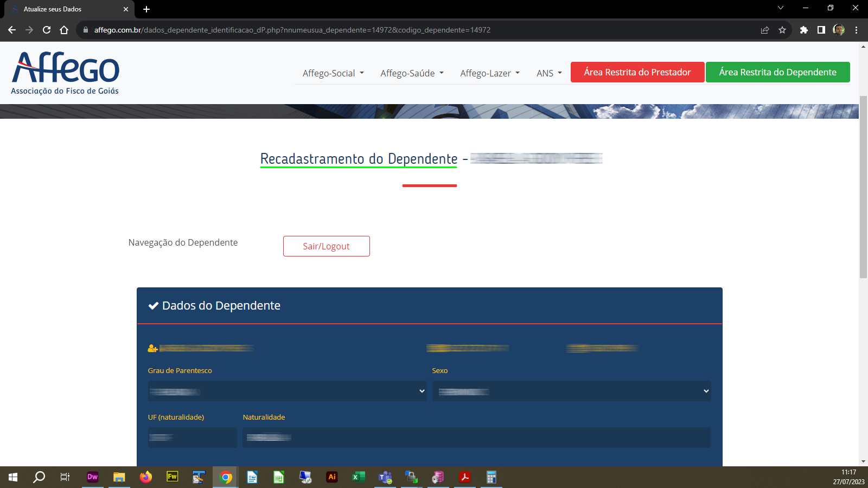Open Adobe Acrobat from the taskbar
This screenshot has height=488, width=868.
464,477
